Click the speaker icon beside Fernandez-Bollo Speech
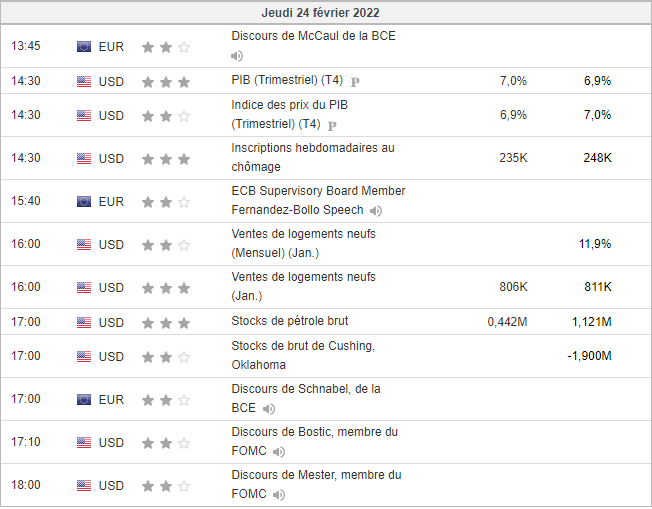Screen dimensions: 652x509 click(x=375, y=211)
